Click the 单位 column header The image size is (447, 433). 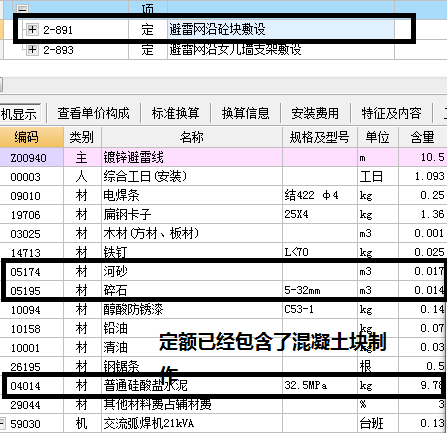[x=378, y=137]
